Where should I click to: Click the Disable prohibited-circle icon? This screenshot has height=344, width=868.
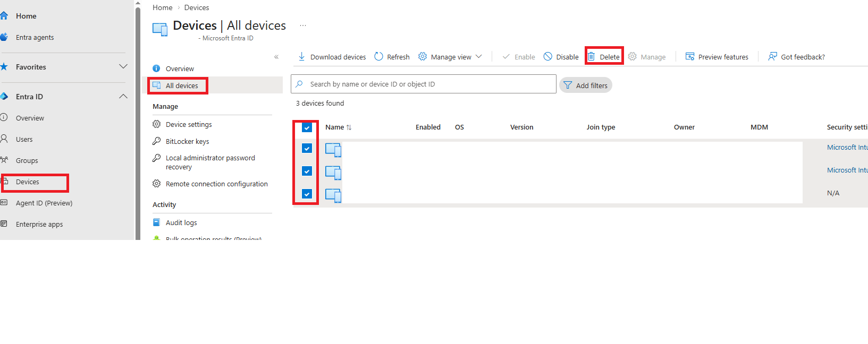[x=548, y=56]
